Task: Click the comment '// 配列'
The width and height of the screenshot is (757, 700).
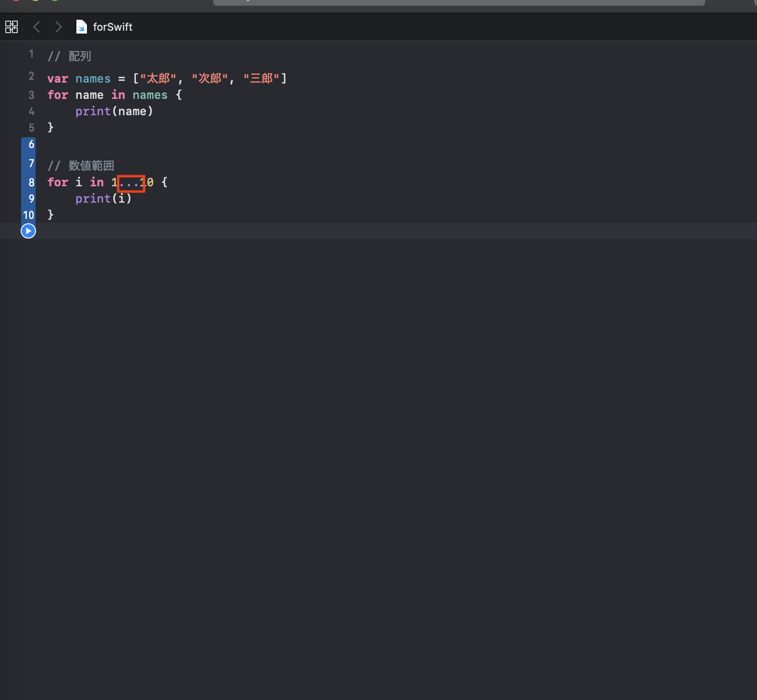Action: coord(69,56)
